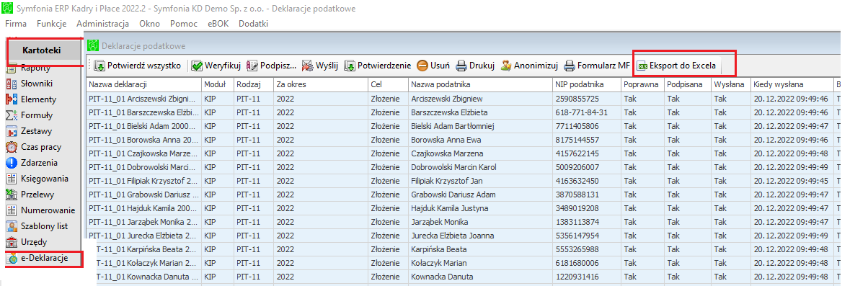868x286 pixels.
Task: Sort by Nazwa deklaracji column header
Action: [x=143, y=85]
